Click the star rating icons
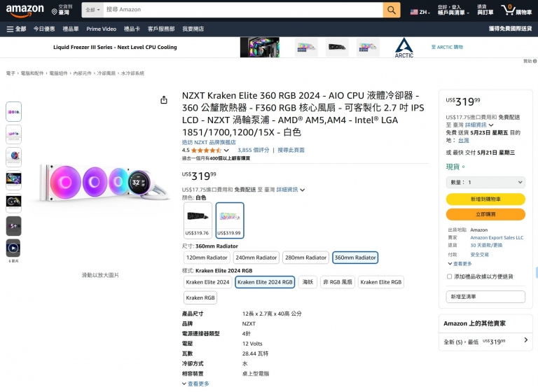 click(206, 150)
